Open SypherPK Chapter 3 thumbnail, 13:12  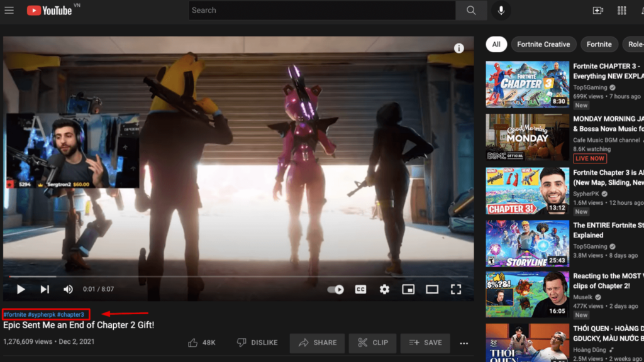point(528,191)
